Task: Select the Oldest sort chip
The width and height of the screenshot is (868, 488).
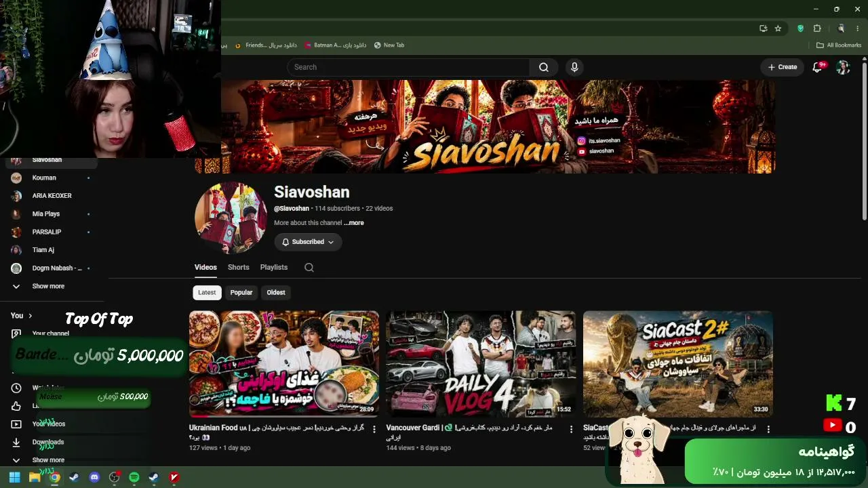Action: click(276, 293)
